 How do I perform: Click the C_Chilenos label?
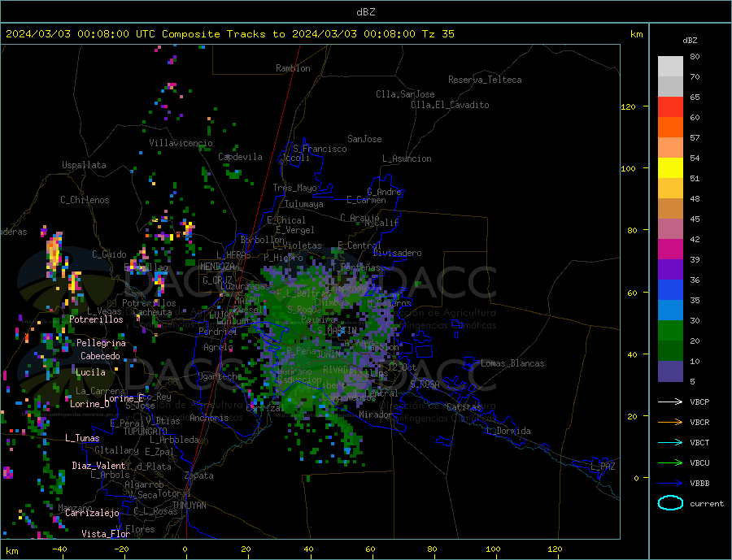click(85, 200)
